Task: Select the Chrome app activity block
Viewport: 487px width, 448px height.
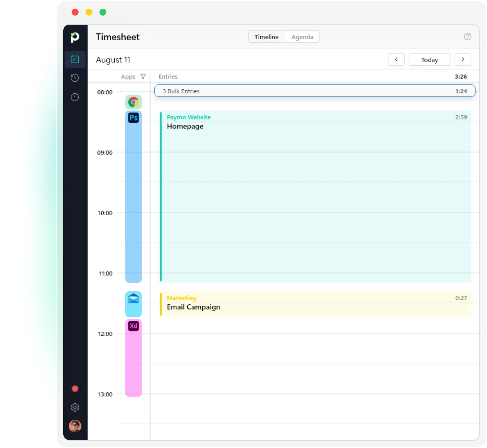Action: (133, 102)
